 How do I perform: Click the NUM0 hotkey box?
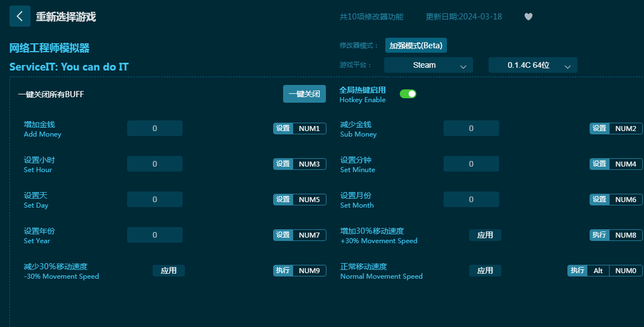(x=626, y=271)
